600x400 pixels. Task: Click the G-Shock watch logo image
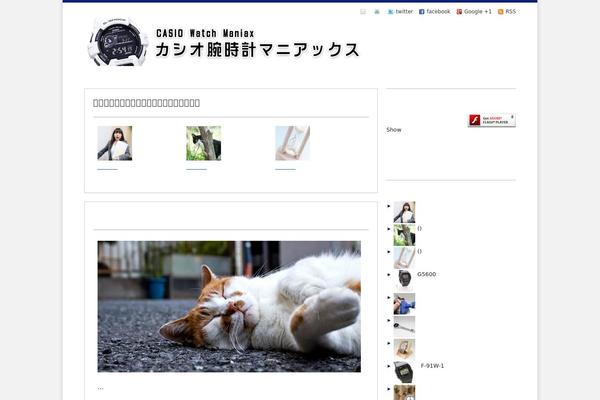pos(117,42)
